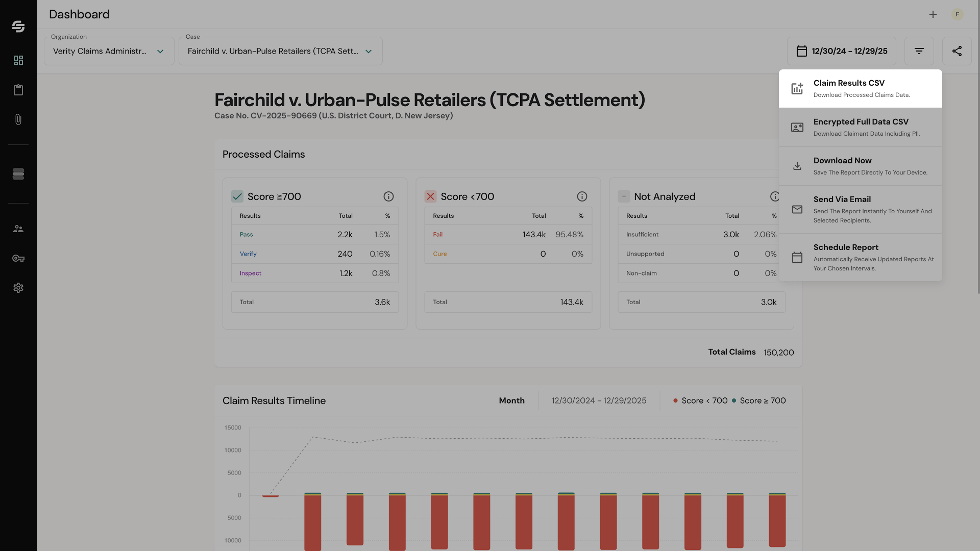
Task: Open the users icon in the sidebar
Action: [x=18, y=229]
